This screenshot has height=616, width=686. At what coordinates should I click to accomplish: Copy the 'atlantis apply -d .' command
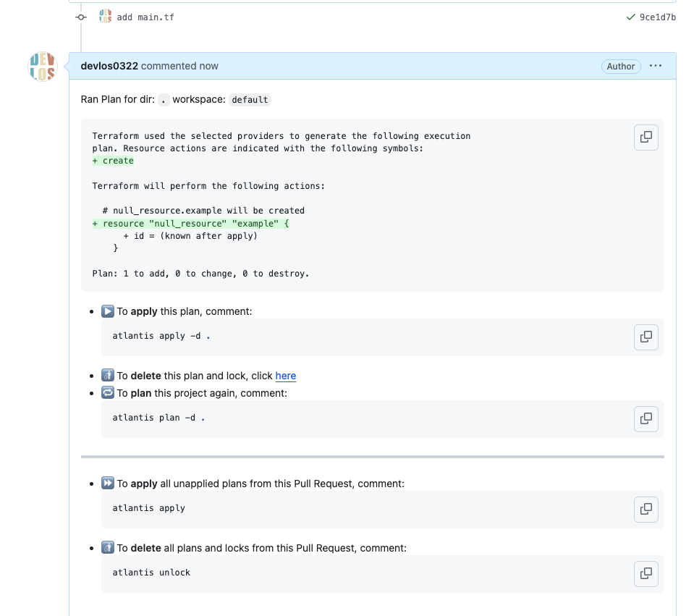pos(645,337)
